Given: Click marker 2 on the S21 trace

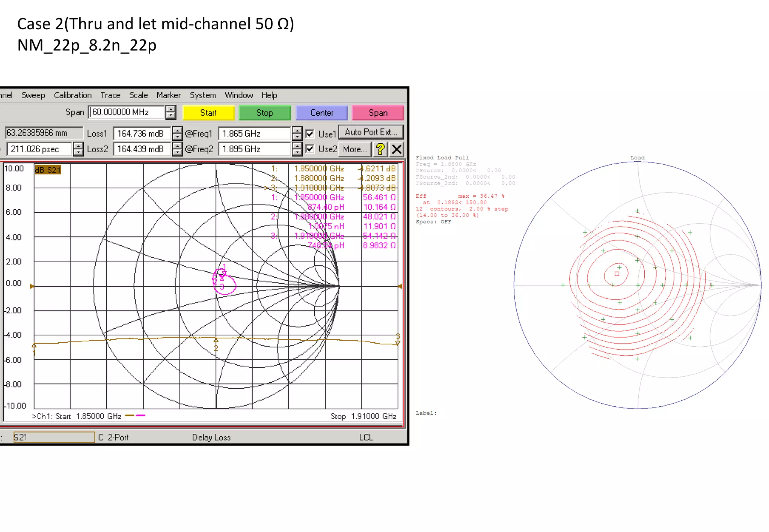Looking at the screenshot, I should [x=216, y=344].
